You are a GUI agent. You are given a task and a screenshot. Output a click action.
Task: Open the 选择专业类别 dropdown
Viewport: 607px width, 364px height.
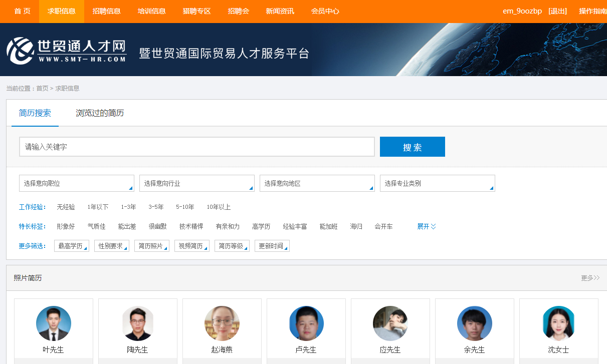[438, 183]
